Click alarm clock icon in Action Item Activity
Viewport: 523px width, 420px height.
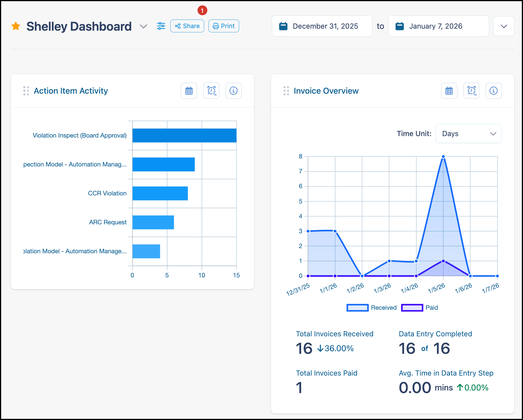tap(211, 91)
